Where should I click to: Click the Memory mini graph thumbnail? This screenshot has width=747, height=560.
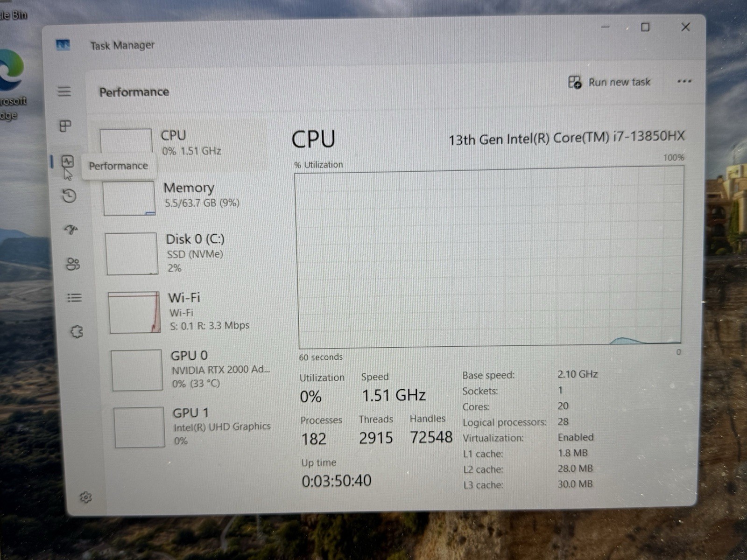point(129,198)
